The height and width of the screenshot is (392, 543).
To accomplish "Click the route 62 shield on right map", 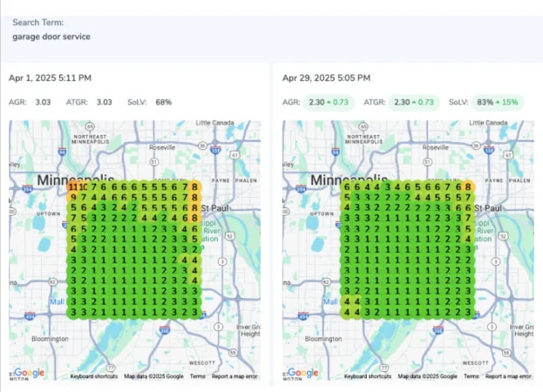I will point(326,282).
